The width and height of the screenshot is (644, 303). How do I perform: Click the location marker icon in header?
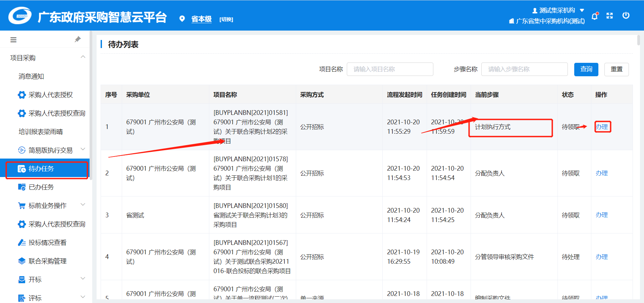pyautogui.click(x=182, y=19)
